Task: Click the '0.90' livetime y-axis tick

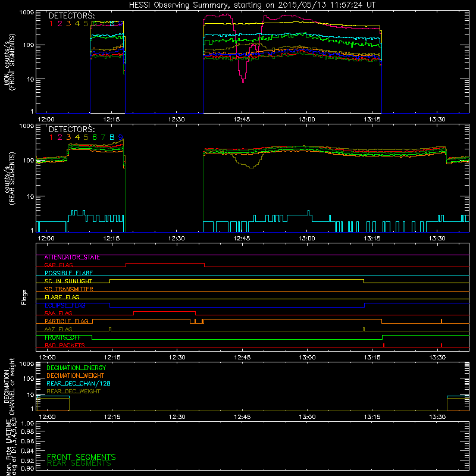Action: [27, 469]
